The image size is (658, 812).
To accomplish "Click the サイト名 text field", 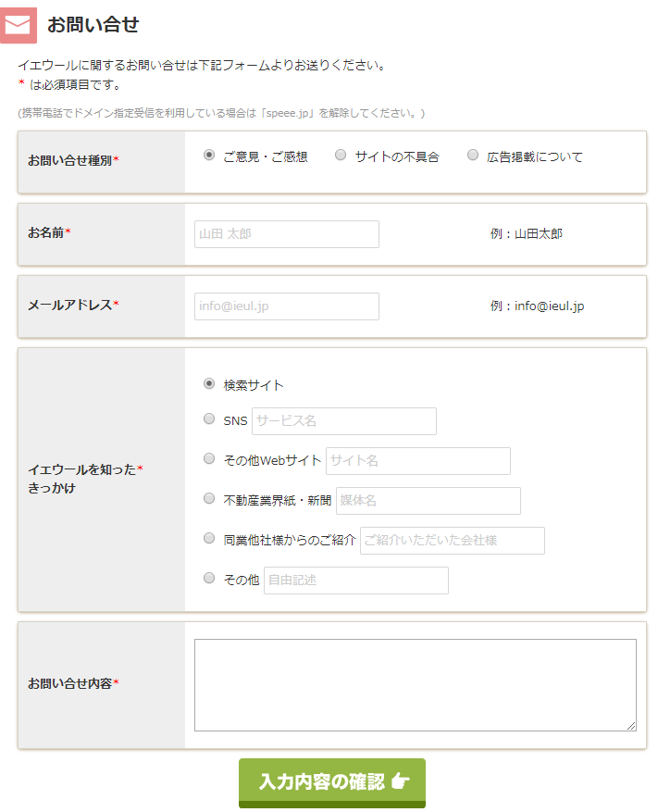I will (417, 461).
